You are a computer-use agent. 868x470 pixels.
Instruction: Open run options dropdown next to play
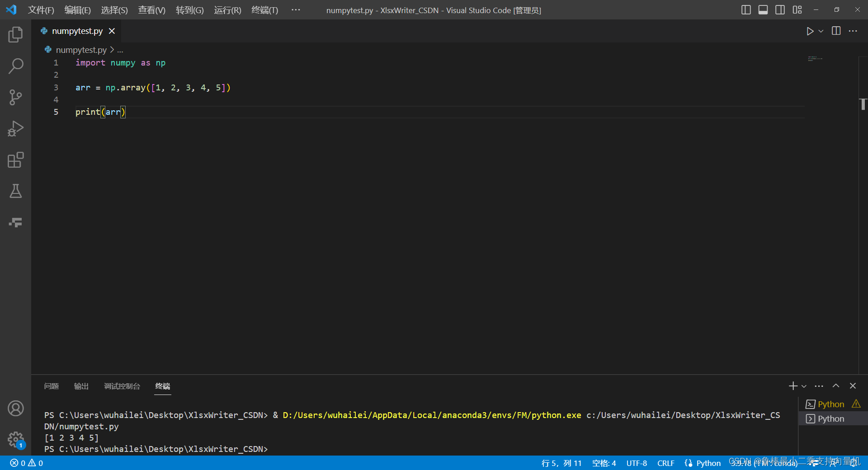coord(821,31)
